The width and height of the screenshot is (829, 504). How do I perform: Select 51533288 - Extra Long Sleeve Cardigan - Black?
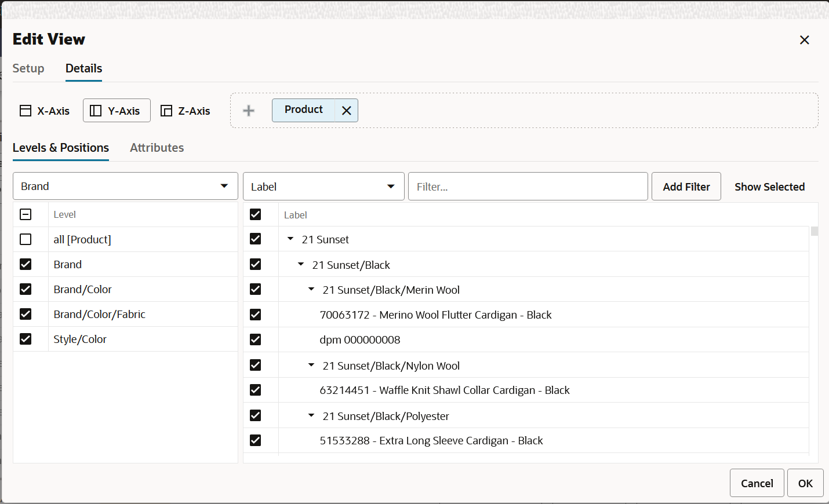pyautogui.click(x=431, y=441)
